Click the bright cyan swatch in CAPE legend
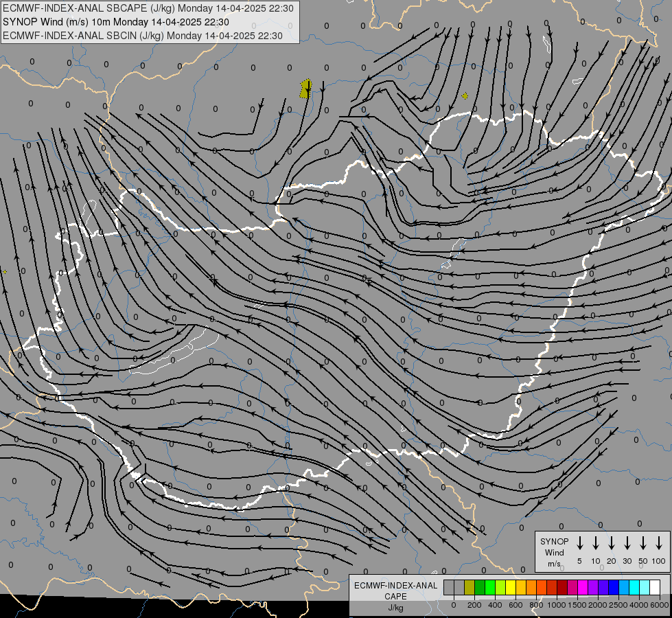This screenshot has height=618, width=672. (x=634, y=587)
